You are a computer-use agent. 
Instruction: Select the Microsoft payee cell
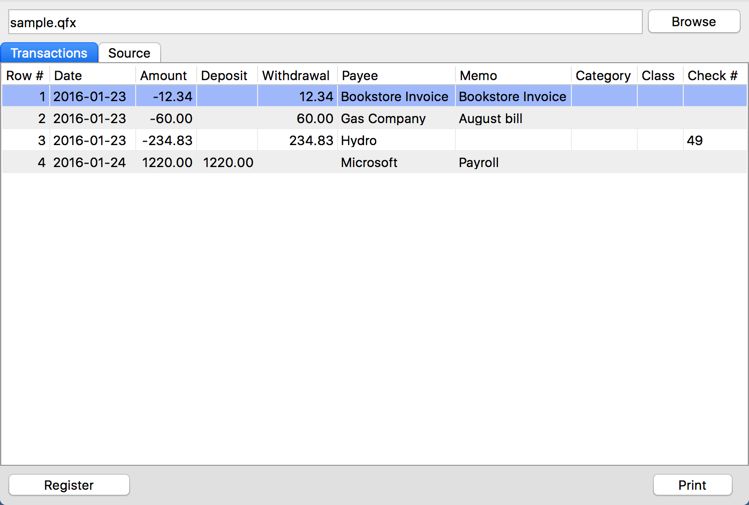pos(396,162)
